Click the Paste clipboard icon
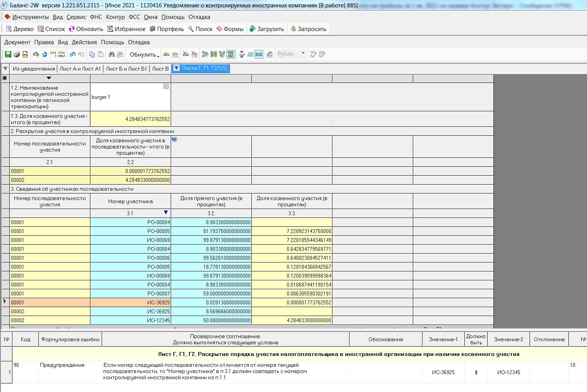587x392 pixels. coord(100,54)
